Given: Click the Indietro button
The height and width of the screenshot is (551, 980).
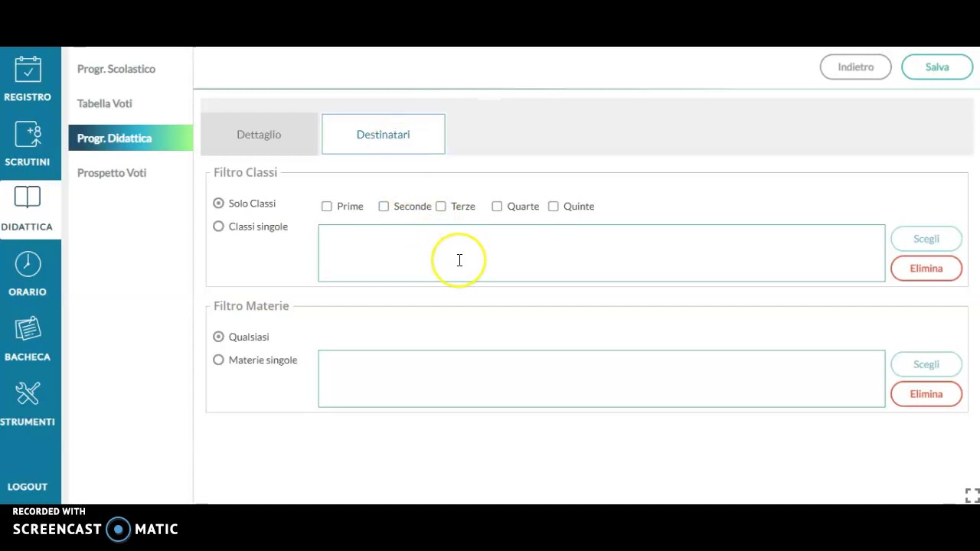Looking at the screenshot, I should (x=855, y=67).
